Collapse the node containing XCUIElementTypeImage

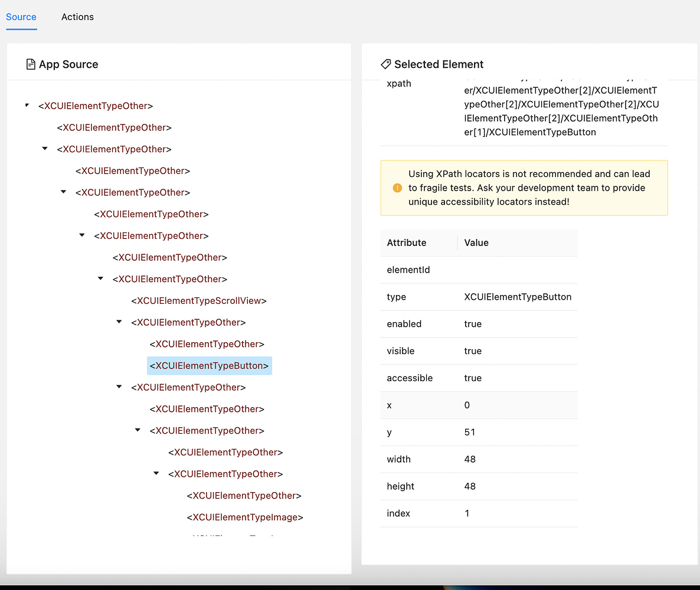[x=156, y=474]
